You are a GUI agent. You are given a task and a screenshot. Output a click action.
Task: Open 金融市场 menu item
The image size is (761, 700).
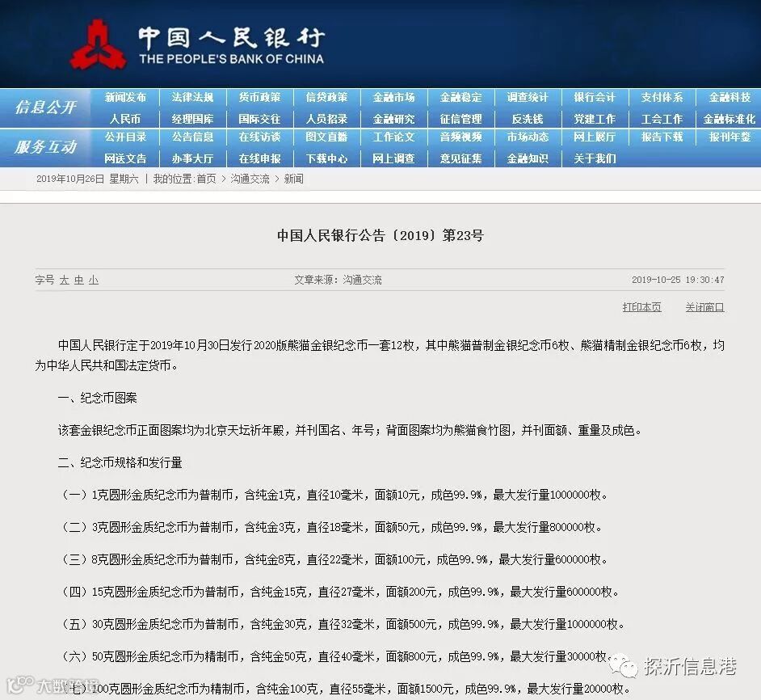393,97
